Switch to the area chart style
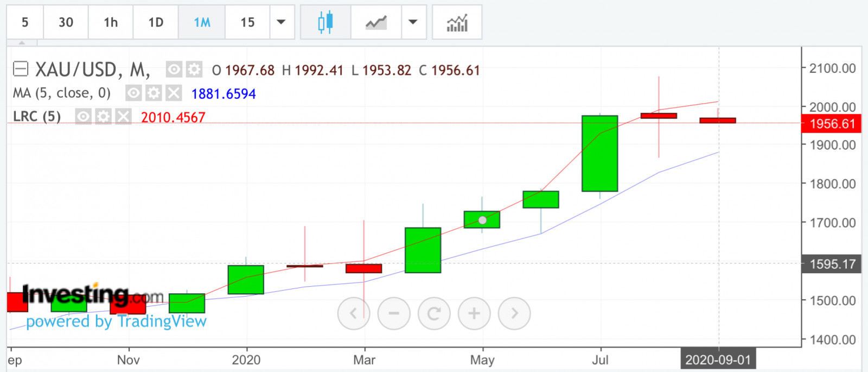868x372 pixels. pos(376,22)
